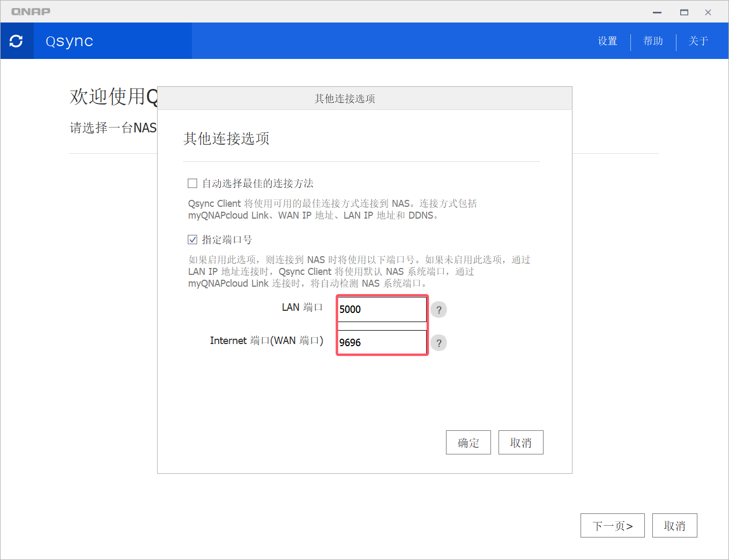
Task: Open the 帮助 menu
Action: (653, 41)
